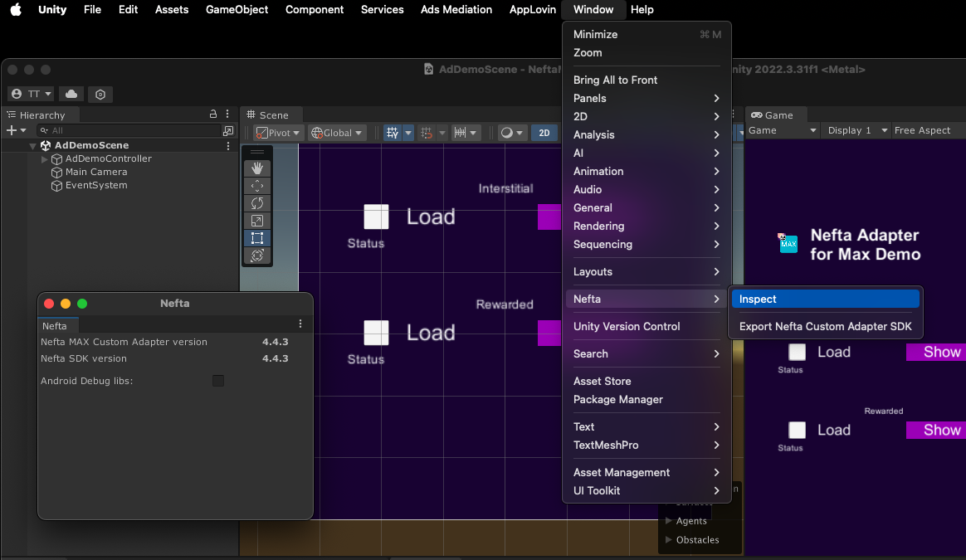Screen dimensions: 966x560
Task: Click Interstitial status box in Scene
Action: pos(376,217)
